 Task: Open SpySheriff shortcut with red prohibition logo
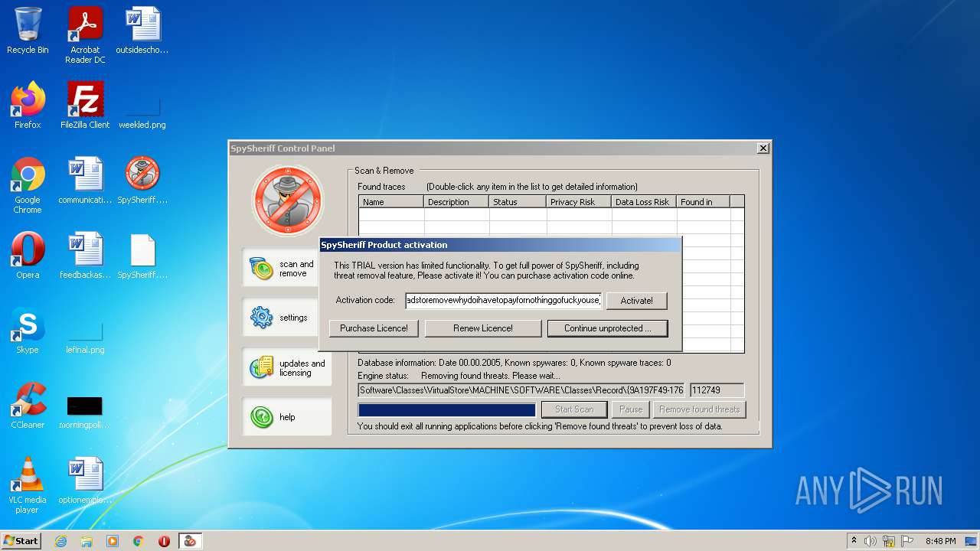[x=142, y=181]
